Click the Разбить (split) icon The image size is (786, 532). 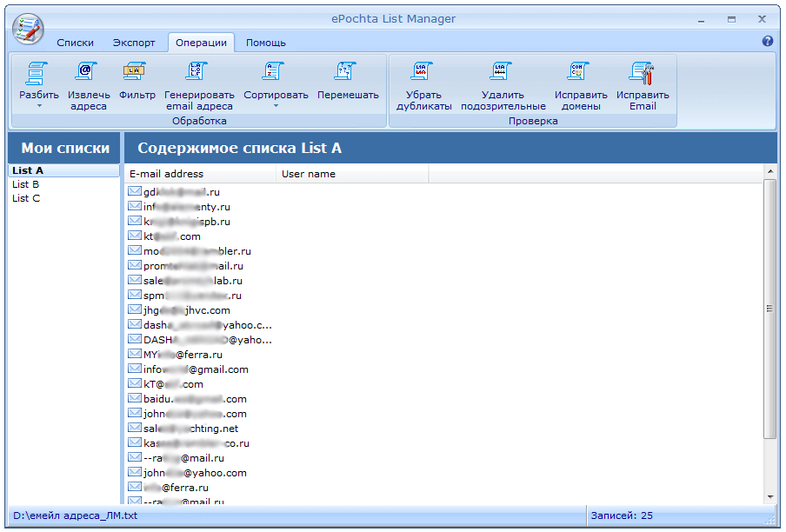[x=38, y=73]
